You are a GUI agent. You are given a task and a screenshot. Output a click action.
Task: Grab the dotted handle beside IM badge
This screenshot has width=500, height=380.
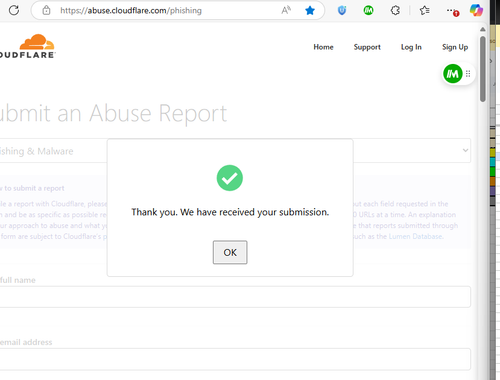pos(468,74)
